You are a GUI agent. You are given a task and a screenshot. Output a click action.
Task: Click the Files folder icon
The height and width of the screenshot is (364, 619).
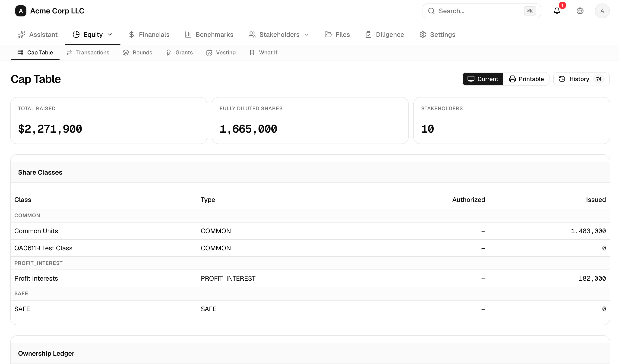pos(328,35)
